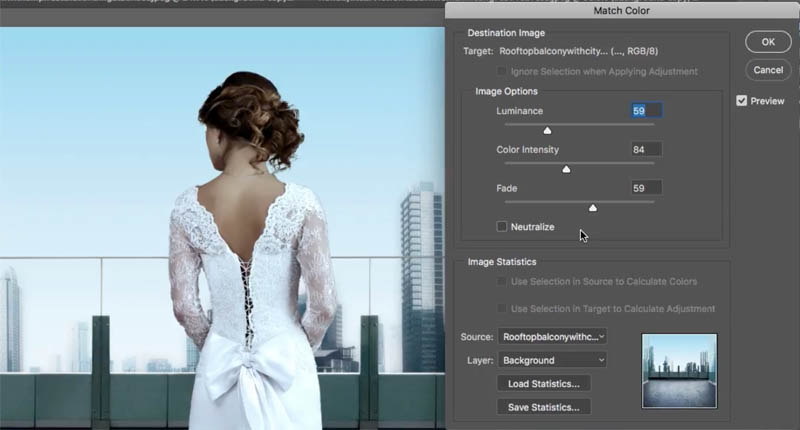Click into the Fade value field
800x430 pixels.
[646, 188]
